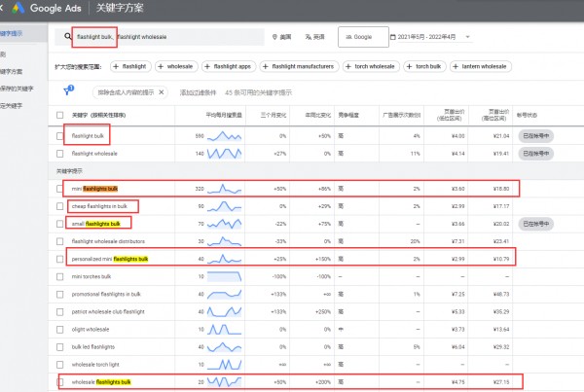This screenshot has width=584, height=392.
Task: Click the plus icon on flashlight apps chip
Action: 207,66
